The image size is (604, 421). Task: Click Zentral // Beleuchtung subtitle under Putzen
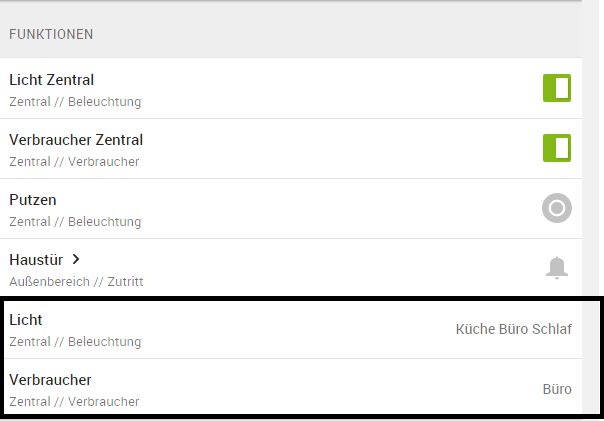(x=75, y=222)
